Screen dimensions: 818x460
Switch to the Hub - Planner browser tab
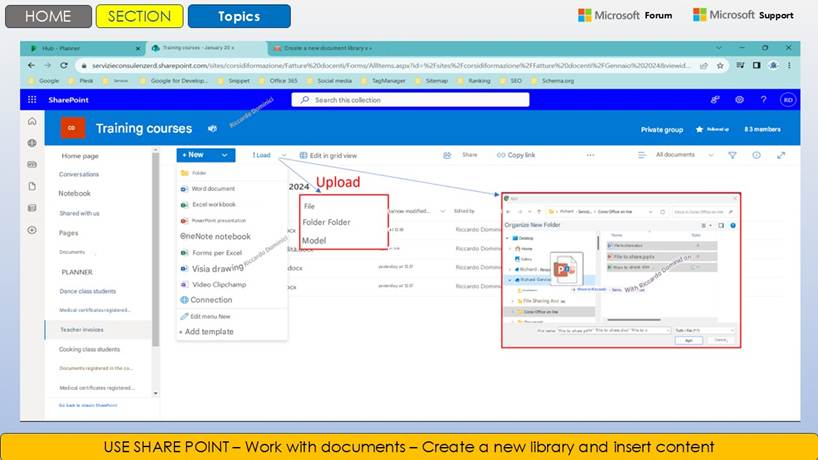(83, 47)
